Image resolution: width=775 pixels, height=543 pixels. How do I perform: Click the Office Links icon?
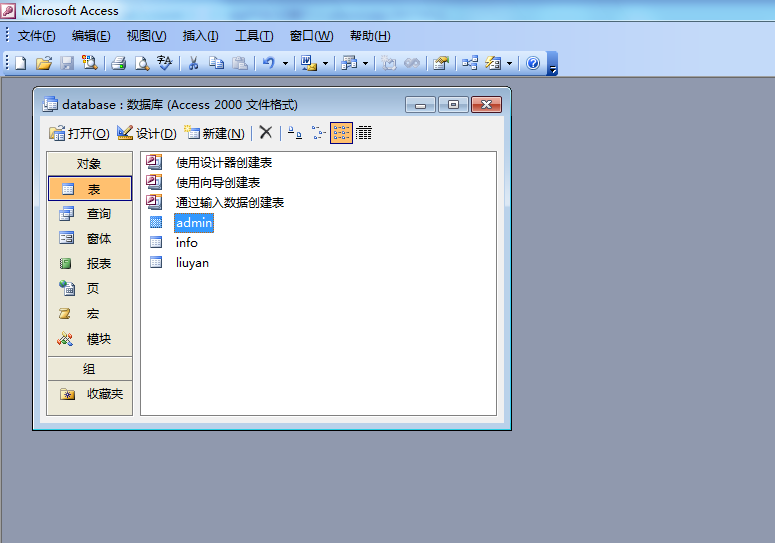click(308, 63)
